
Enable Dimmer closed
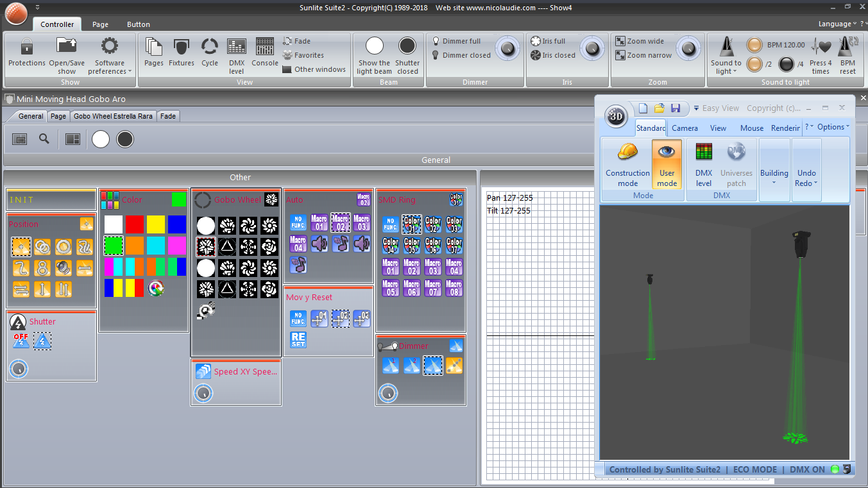(461, 55)
